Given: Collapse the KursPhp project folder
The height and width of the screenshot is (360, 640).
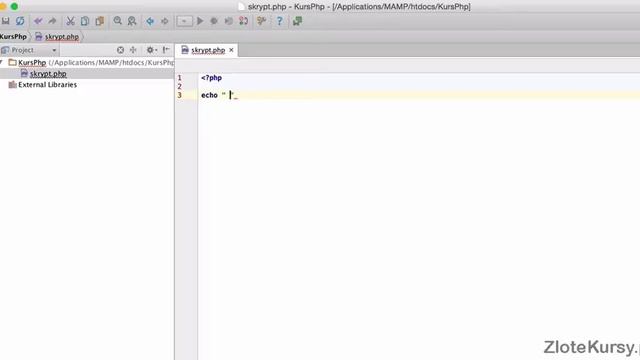Looking at the screenshot, I should (2, 62).
